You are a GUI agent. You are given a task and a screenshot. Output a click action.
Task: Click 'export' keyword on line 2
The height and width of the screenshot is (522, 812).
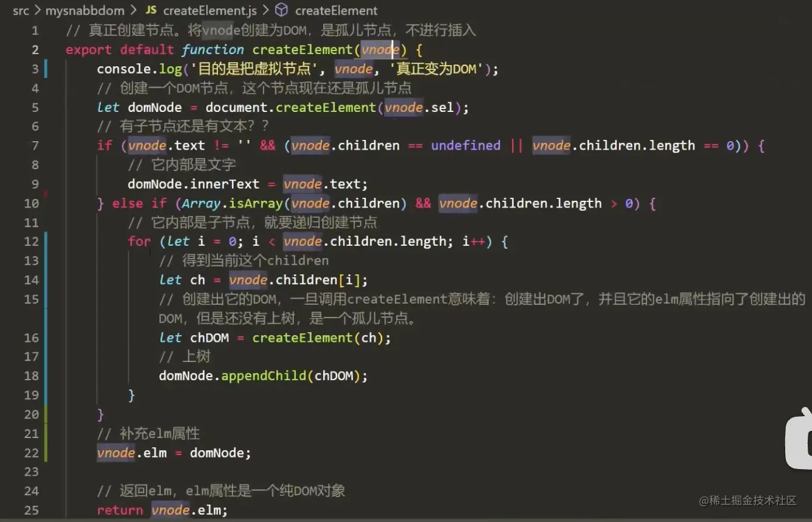click(x=89, y=50)
